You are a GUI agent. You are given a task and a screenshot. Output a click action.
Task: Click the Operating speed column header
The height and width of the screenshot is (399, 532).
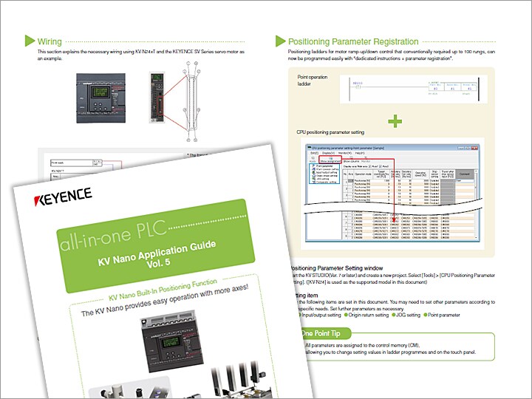(x=420, y=174)
